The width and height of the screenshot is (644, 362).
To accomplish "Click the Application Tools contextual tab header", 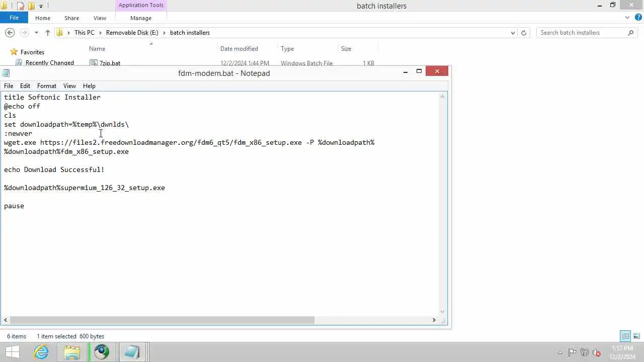I will coord(141,6).
